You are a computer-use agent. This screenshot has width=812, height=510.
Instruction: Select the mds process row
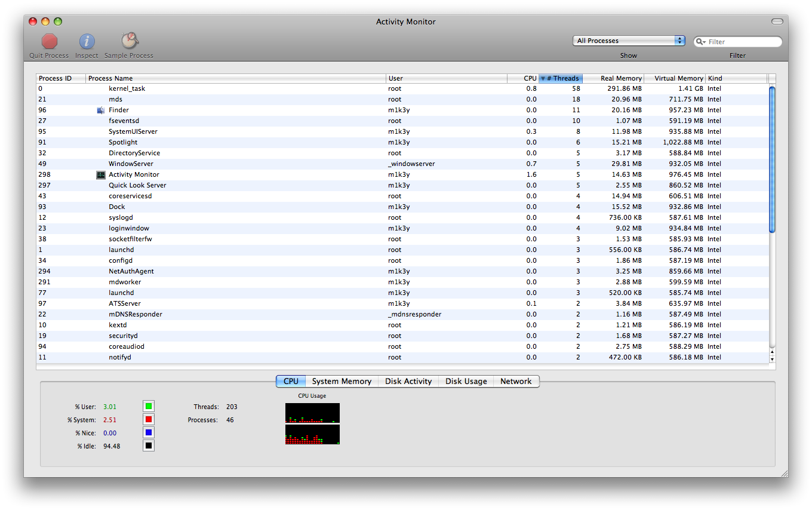tap(402, 99)
